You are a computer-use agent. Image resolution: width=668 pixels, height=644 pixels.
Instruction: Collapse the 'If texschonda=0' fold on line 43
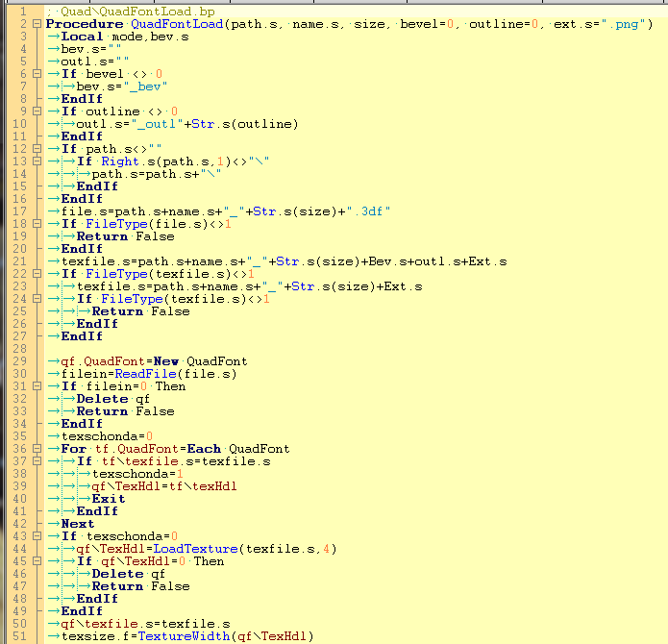pos(37,535)
